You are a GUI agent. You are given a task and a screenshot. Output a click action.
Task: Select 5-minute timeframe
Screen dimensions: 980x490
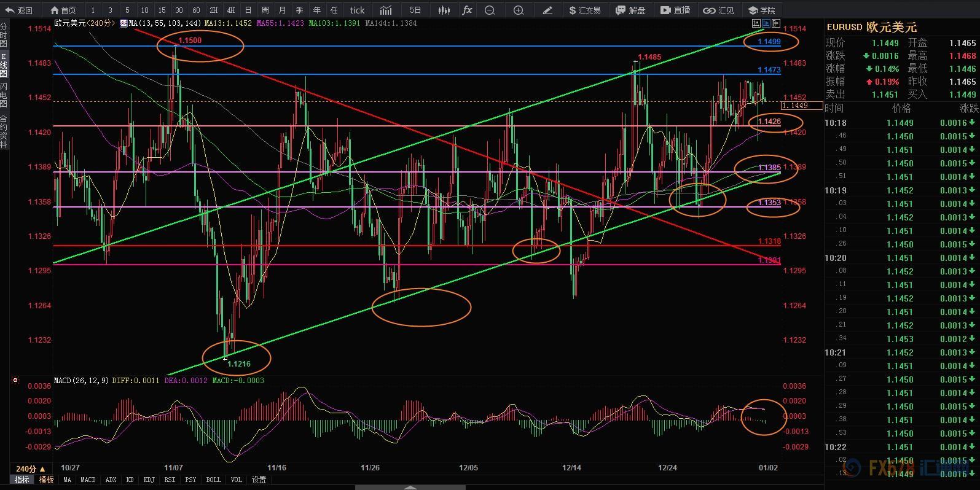point(127,10)
